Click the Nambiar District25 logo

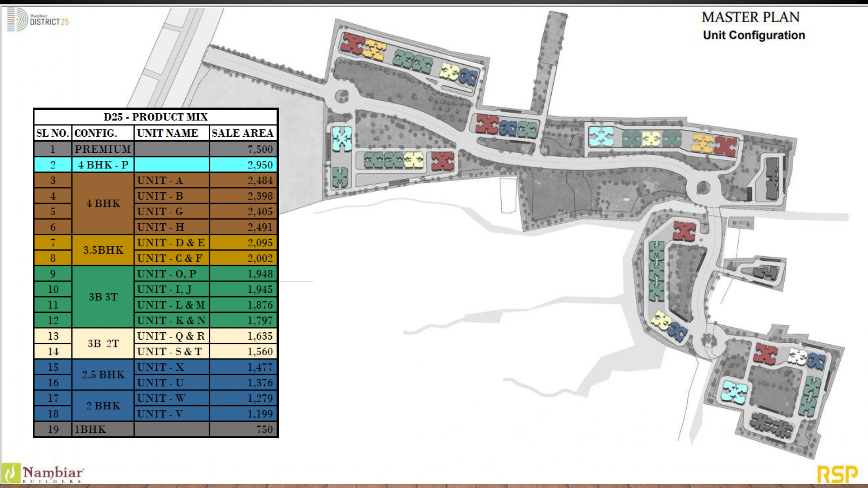[x=38, y=20]
